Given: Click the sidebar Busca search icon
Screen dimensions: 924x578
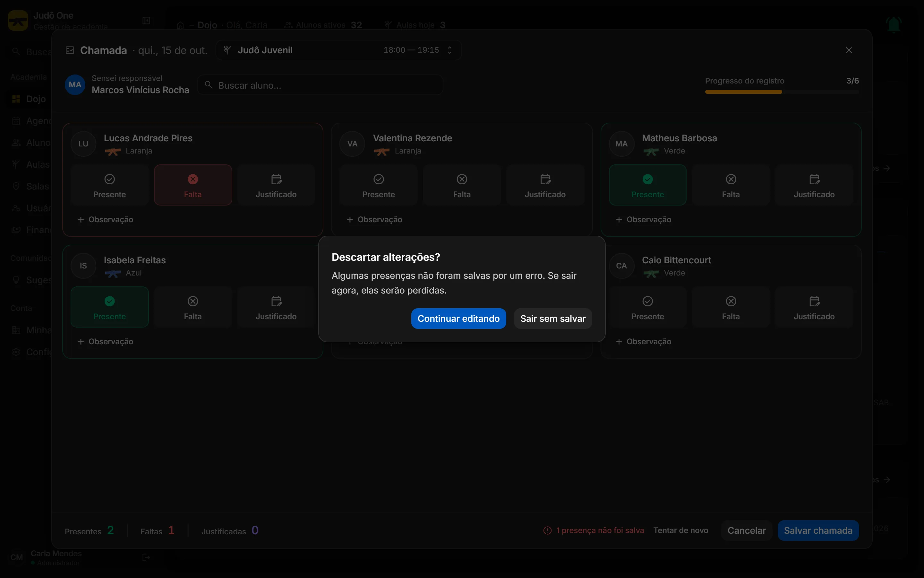Looking at the screenshot, I should pos(16,51).
